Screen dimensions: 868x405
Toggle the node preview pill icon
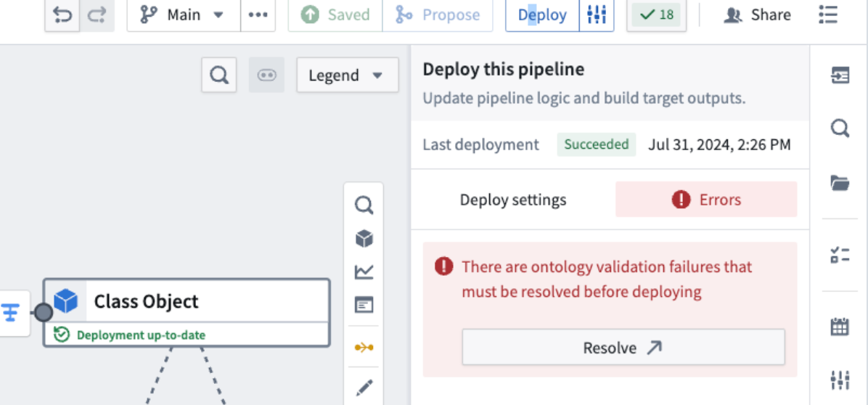267,75
